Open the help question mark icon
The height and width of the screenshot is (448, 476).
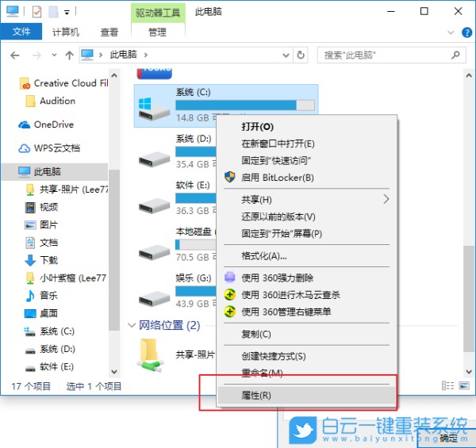point(466,33)
